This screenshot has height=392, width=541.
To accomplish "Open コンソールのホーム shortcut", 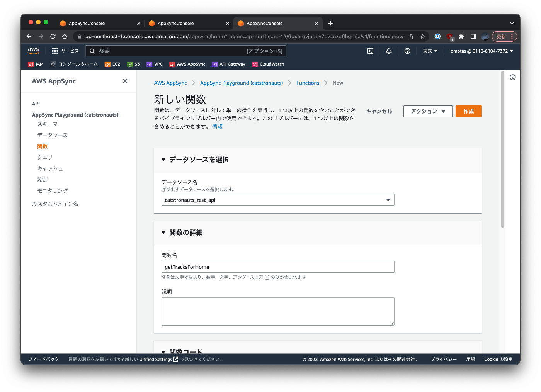I will [74, 64].
